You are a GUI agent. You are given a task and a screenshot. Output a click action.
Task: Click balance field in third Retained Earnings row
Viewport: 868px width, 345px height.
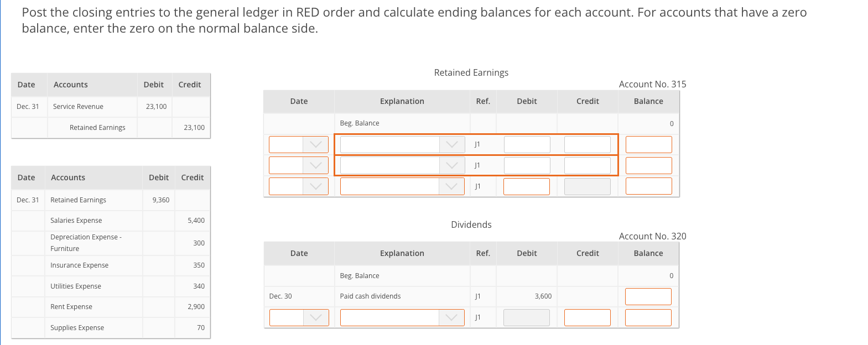click(648, 186)
